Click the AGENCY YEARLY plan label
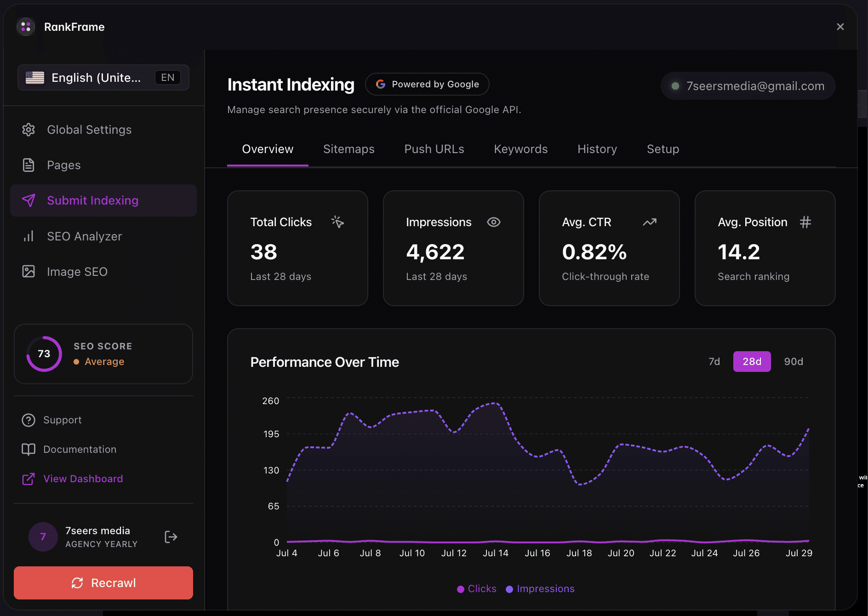868x616 pixels. coord(102,544)
